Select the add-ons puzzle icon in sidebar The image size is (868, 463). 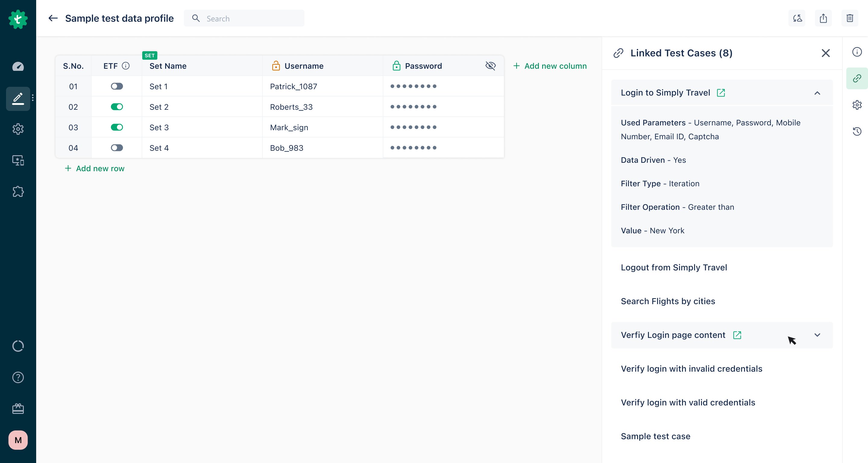[x=18, y=191]
